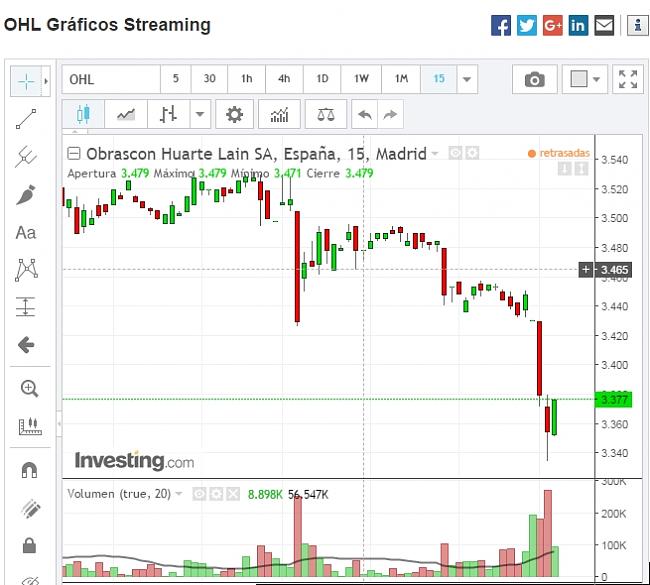Viewport: 650px width, 585px height.
Task: Select the long position measuring tool
Action: [26, 307]
